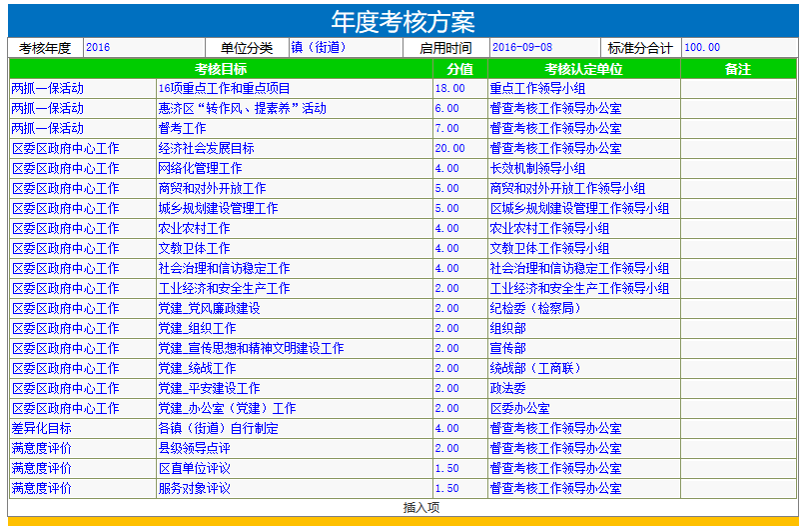Click the 督考工作 cell
The height and width of the screenshot is (526, 803).
294,129
